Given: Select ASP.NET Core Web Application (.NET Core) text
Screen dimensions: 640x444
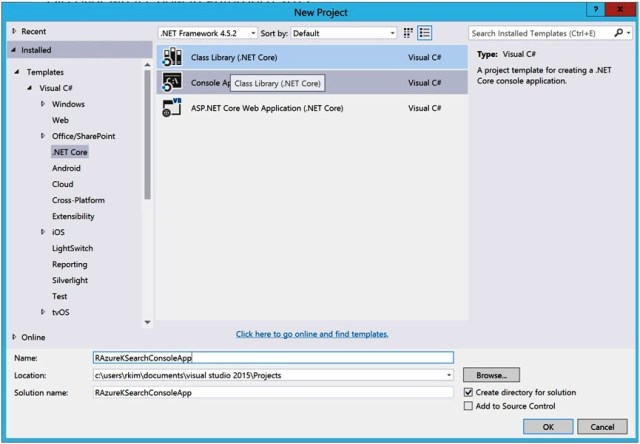Looking at the screenshot, I should point(267,108).
